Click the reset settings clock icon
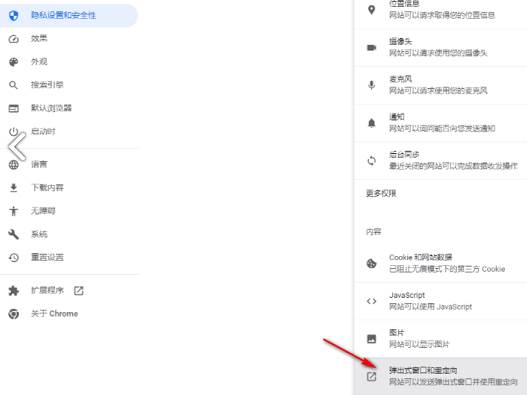 point(13,258)
